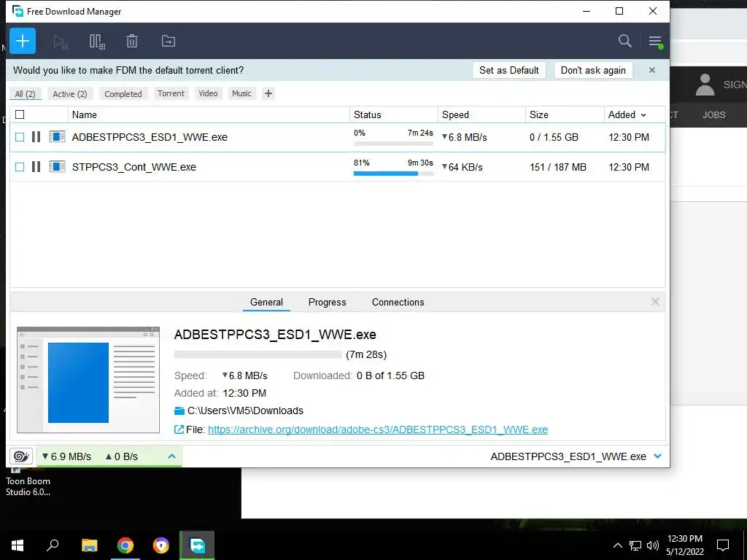This screenshot has width=747, height=560.
Task: Open the hamburger main menu
Action: (655, 42)
